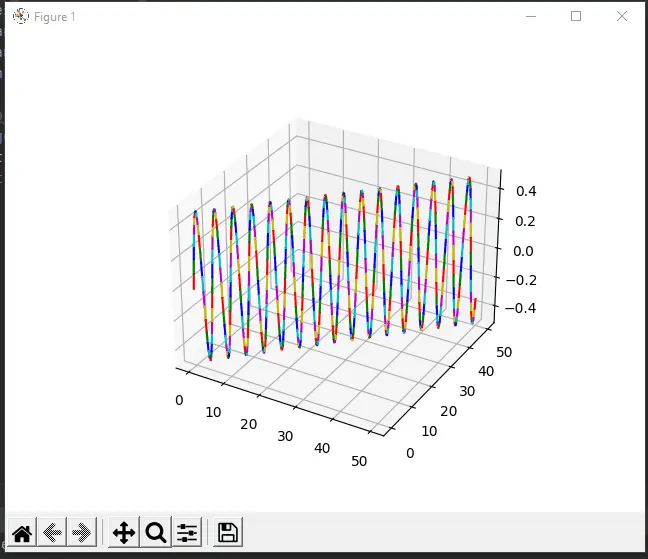Select the 0.0 tick label on vertical axis

(528, 251)
